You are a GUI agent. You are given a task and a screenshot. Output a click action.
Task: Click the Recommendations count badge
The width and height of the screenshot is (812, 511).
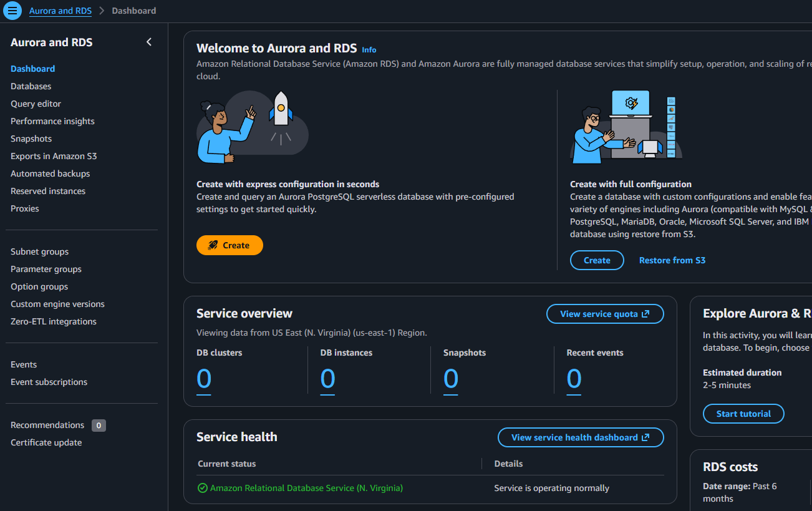click(99, 426)
